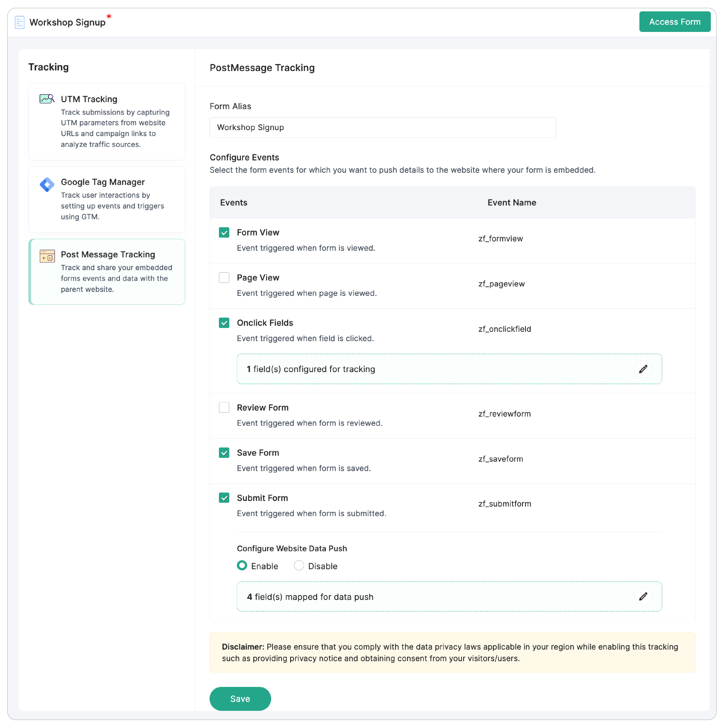Image resolution: width=724 pixels, height=728 pixels.
Task: Open the Google Tag Manager section
Action: (107, 200)
